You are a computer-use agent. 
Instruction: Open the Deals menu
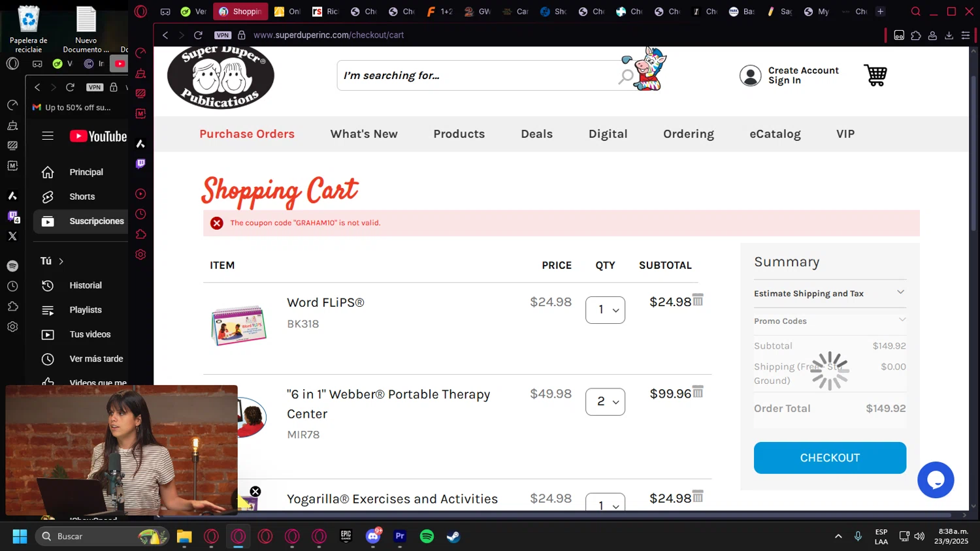(x=536, y=134)
